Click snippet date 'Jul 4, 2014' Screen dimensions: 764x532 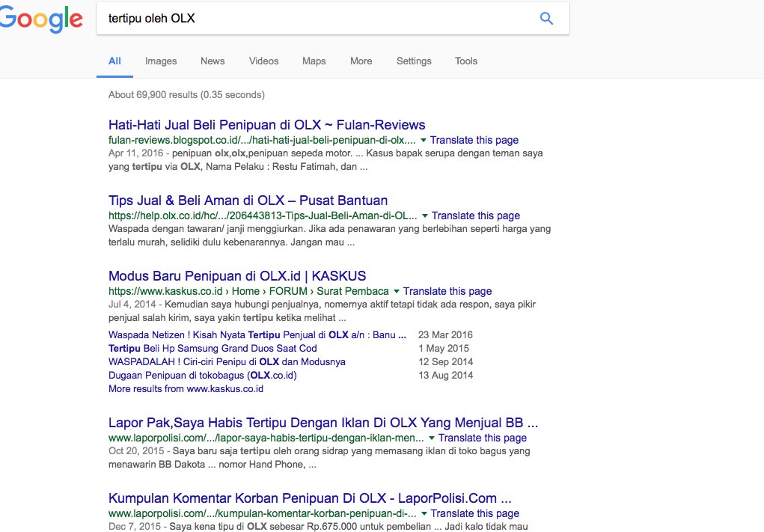[132, 305]
